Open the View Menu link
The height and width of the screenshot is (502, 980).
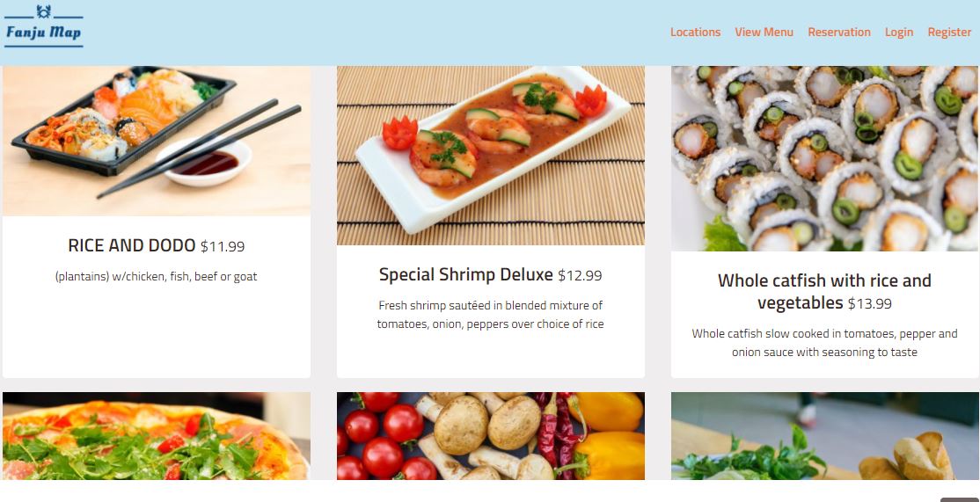pos(764,32)
